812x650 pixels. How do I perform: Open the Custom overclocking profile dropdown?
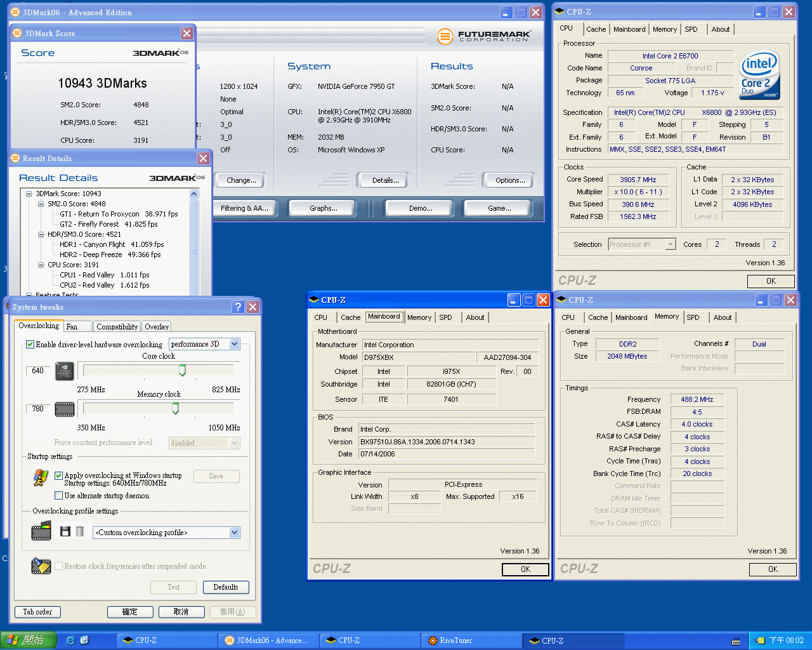pyautogui.click(x=234, y=533)
